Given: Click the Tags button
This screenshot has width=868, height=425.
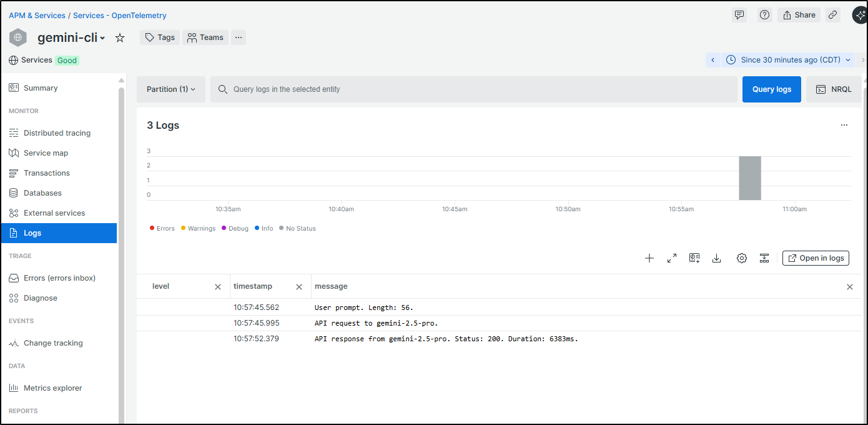Looking at the screenshot, I should point(160,37).
